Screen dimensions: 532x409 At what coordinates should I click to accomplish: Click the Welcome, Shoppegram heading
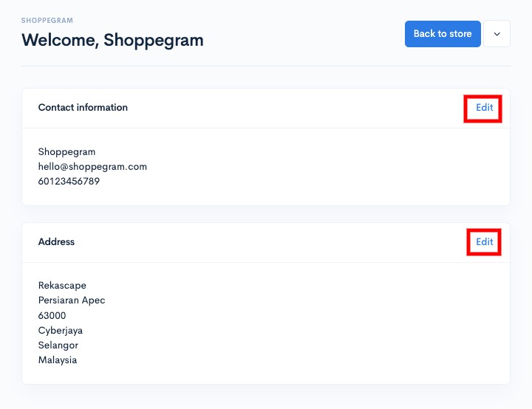(x=112, y=40)
